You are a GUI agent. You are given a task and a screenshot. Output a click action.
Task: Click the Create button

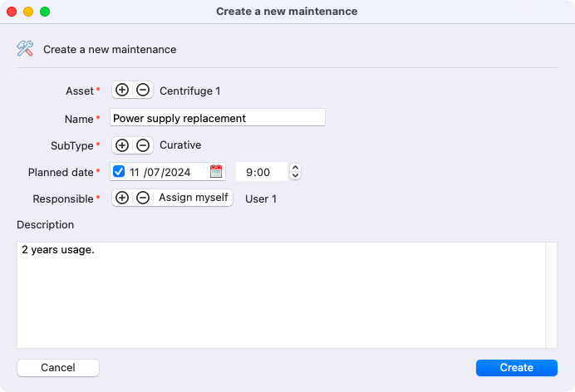[x=516, y=367]
